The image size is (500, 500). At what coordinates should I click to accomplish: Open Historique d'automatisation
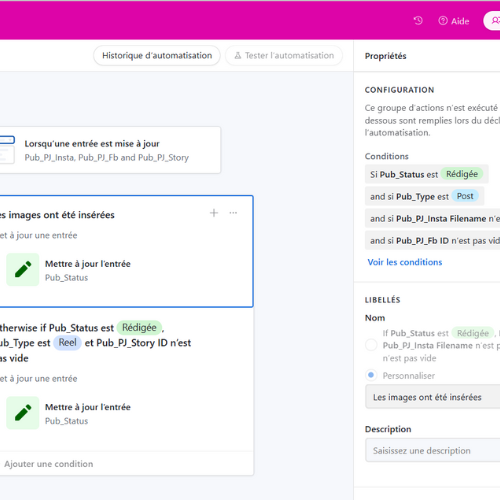tap(157, 55)
